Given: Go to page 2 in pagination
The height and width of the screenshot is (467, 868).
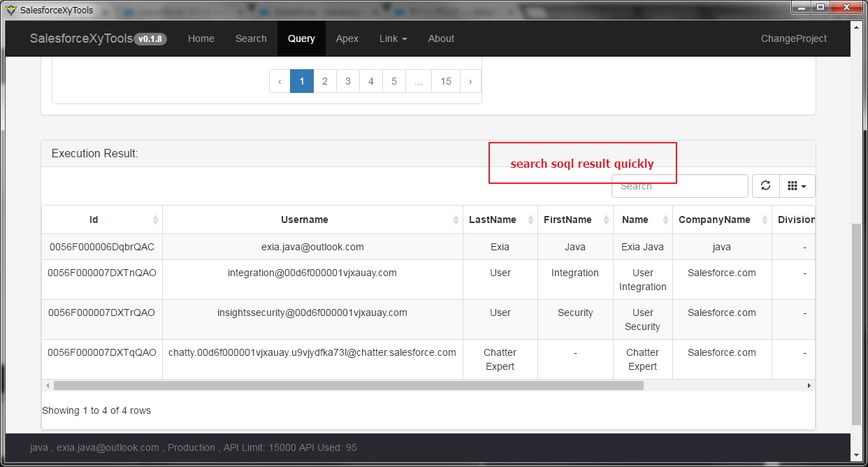Looking at the screenshot, I should (325, 81).
